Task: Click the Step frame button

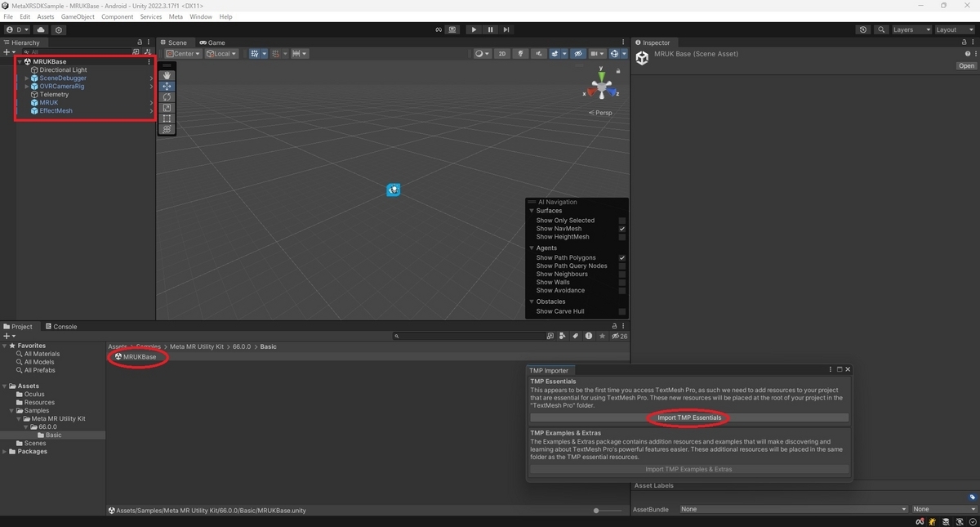Action: point(506,29)
